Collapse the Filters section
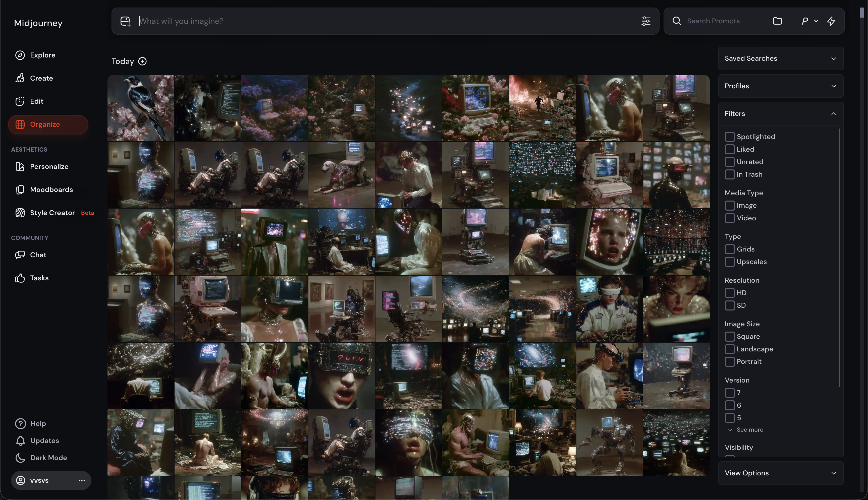Viewport: 868px width, 500px height. coord(834,114)
